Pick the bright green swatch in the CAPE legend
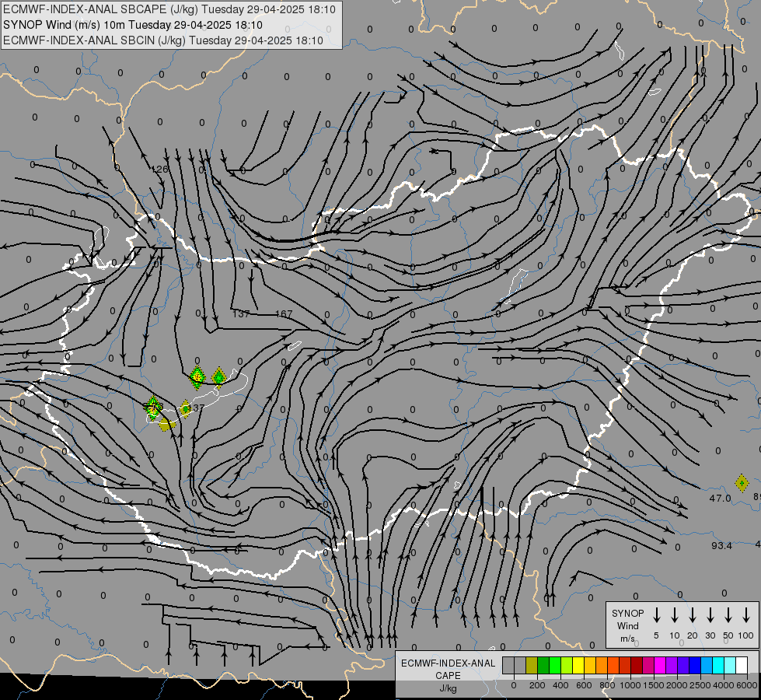The width and height of the screenshot is (761, 700). tap(555, 666)
